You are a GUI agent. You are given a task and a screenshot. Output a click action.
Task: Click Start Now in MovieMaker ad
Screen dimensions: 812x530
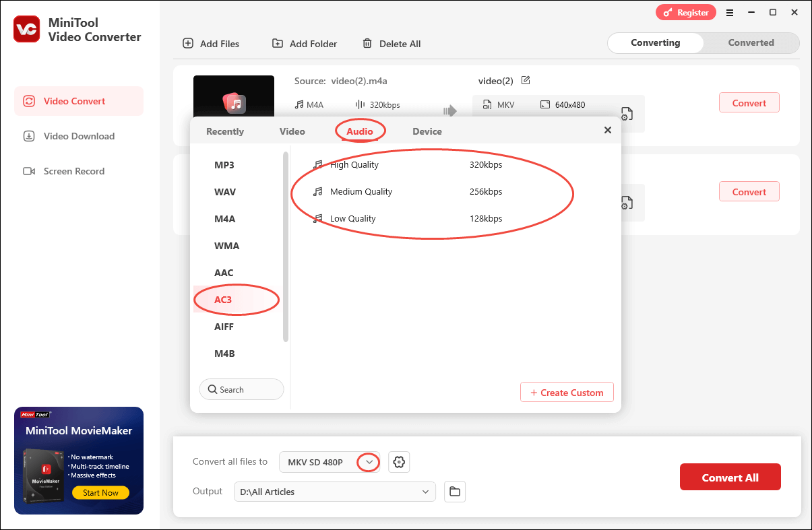[100, 493]
